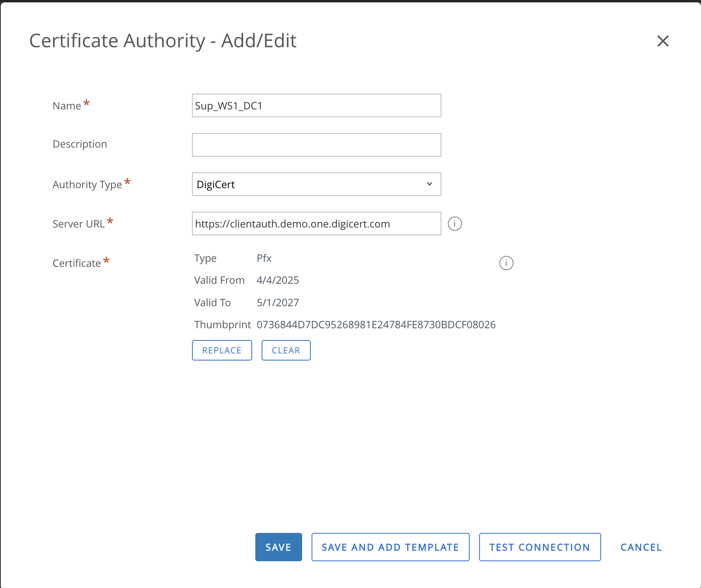Viewport: 701px width, 588px height.
Task: Click the chevron arrow in Authority Type
Action: (429, 184)
